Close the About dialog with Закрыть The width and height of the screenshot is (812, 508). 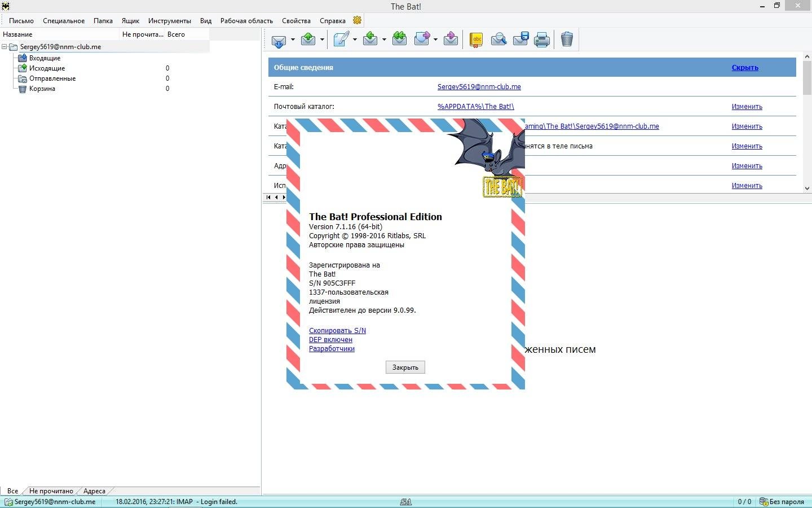pos(405,367)
